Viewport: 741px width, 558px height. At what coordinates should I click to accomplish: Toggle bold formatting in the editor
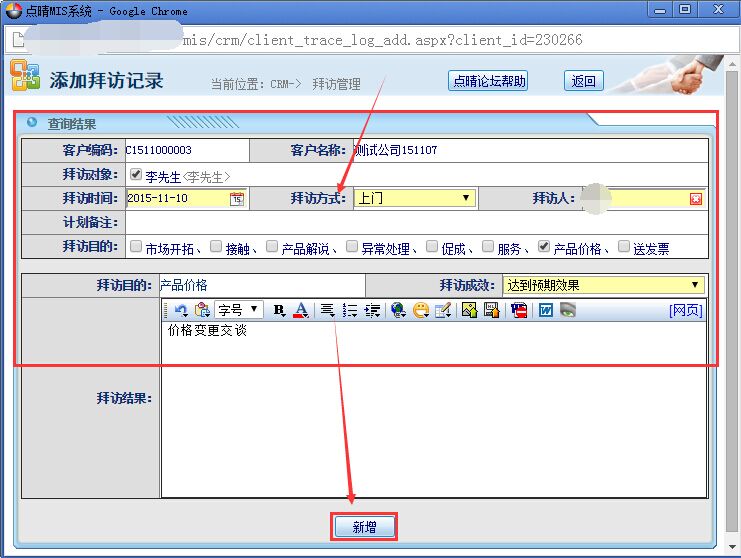tap(279, 310)
